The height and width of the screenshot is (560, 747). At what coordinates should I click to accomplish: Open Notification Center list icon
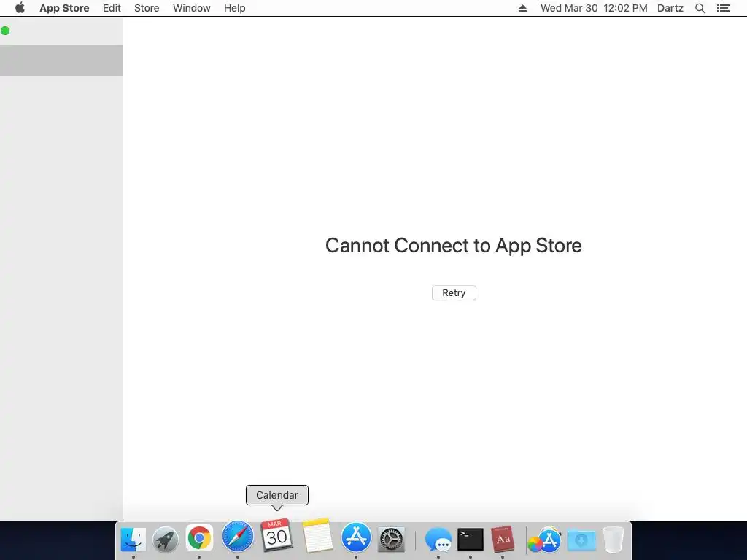pos(724,8)
